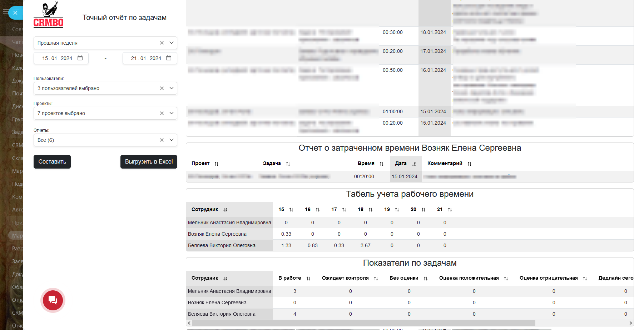Click the 'Показатели по задачам' heading
The image size is (644, 330).
point(410,263)
